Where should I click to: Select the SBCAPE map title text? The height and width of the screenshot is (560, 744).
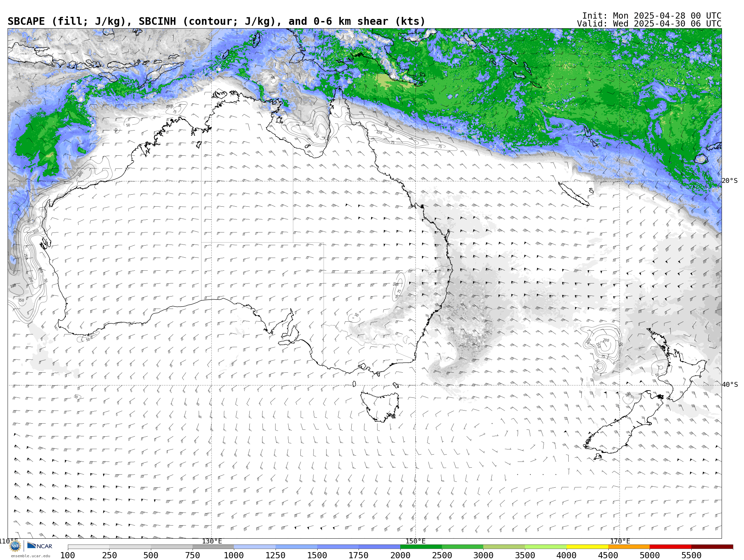click(216, 21)
